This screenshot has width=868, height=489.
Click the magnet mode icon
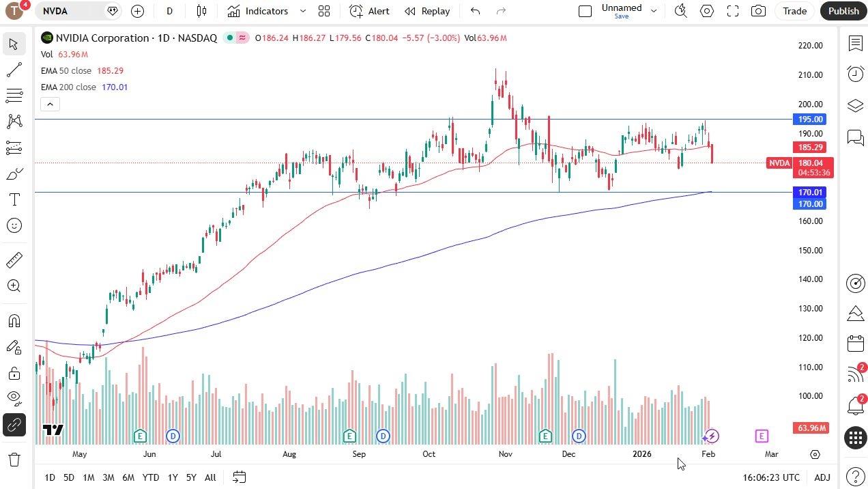point(14,321)
